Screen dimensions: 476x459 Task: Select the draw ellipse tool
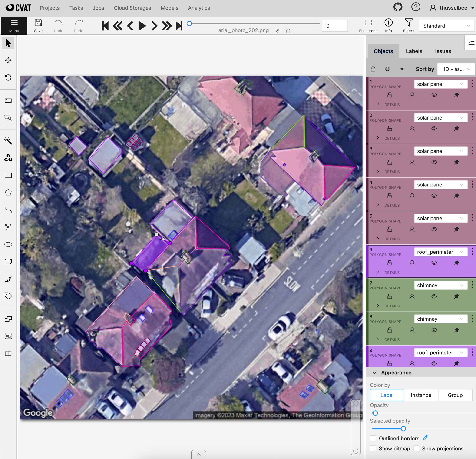point(8,244)
